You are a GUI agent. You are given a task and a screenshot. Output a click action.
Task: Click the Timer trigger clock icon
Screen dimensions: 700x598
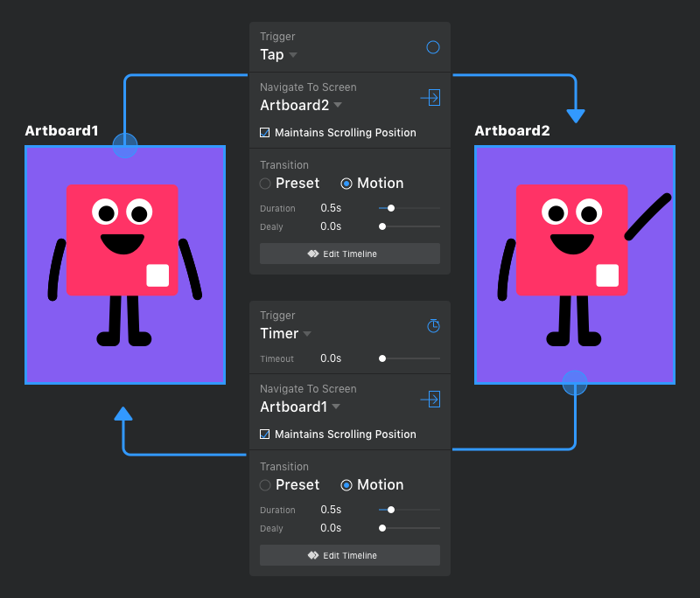tap(432, 325)
